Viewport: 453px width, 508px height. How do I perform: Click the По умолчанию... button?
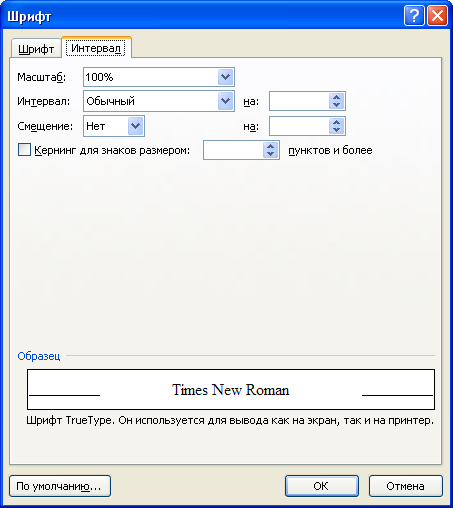(60, 486)
